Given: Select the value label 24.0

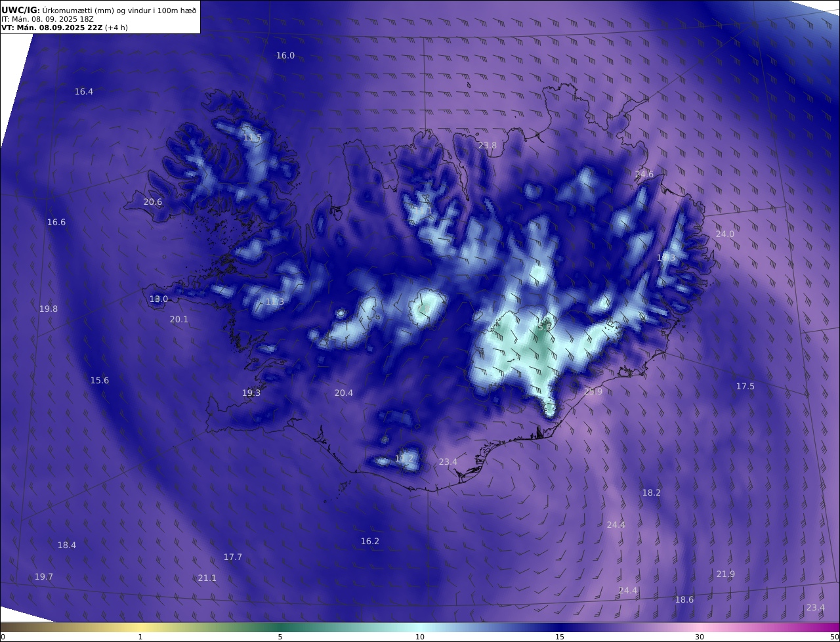Looking at the screenshot, I should tap(725, 234).
